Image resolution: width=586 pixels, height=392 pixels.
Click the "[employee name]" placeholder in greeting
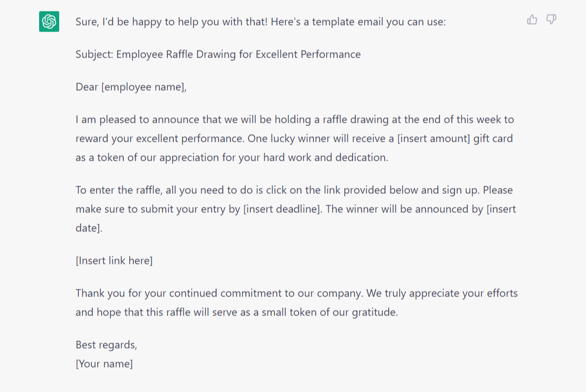point(143,87)
